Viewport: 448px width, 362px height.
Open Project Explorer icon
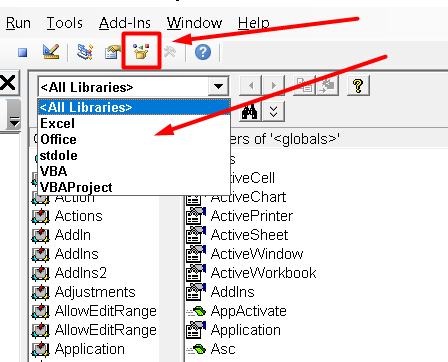coord(85,52)
